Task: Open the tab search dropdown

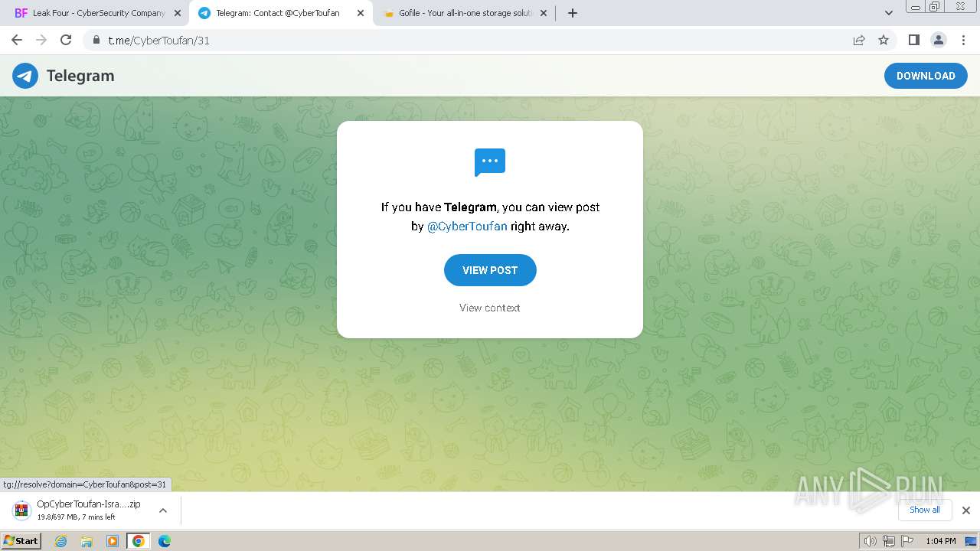Action: click(888, 13)
